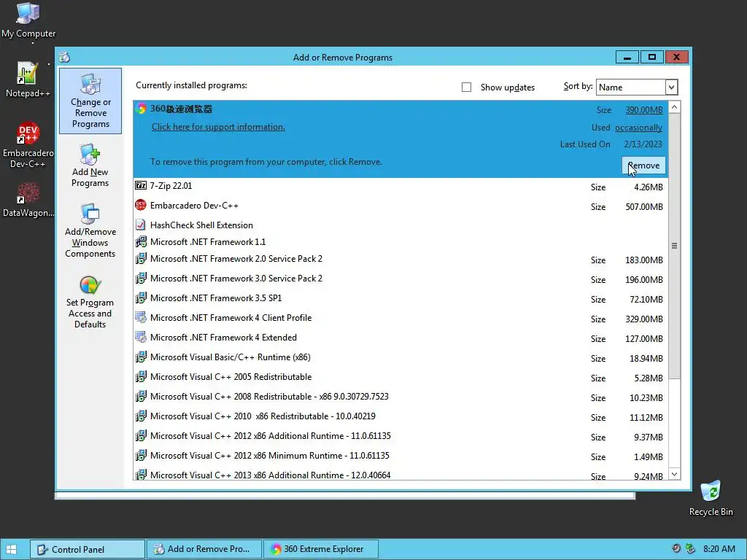
Task: Minimize the Add or Remove Programs window
Action: click(x=627, y=57)
